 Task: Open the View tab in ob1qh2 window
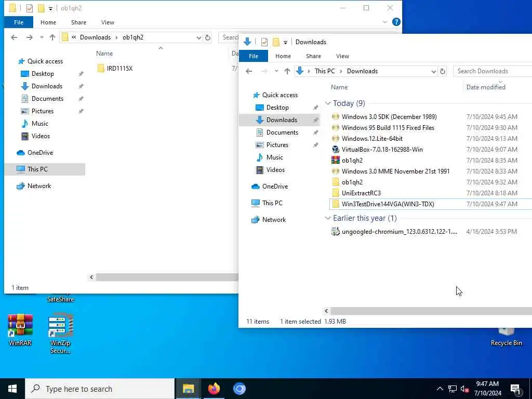click(x=108, y=22)
